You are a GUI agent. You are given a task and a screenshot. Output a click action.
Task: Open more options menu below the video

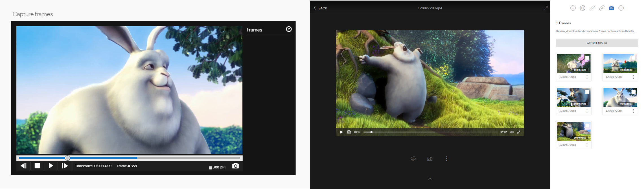pos(446,159)
